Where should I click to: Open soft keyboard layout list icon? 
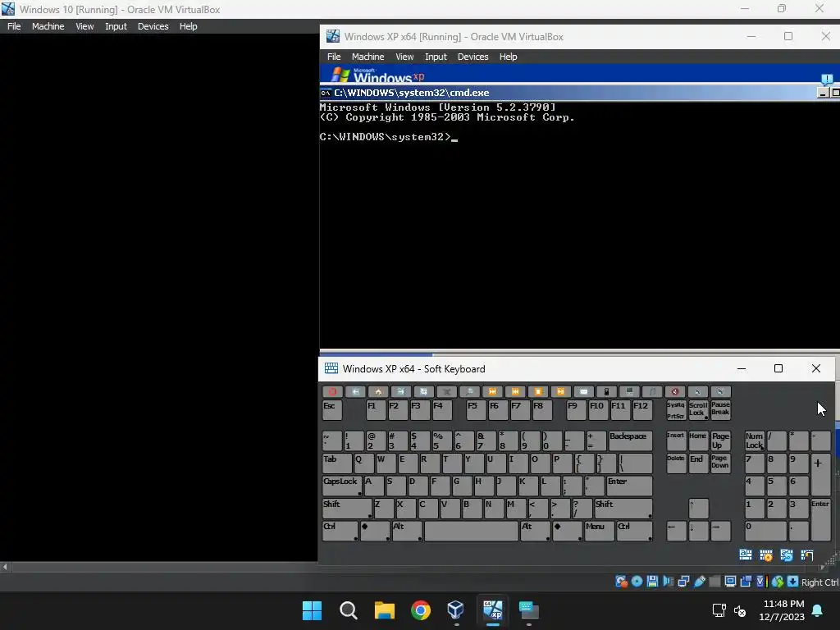pos(745,555)
